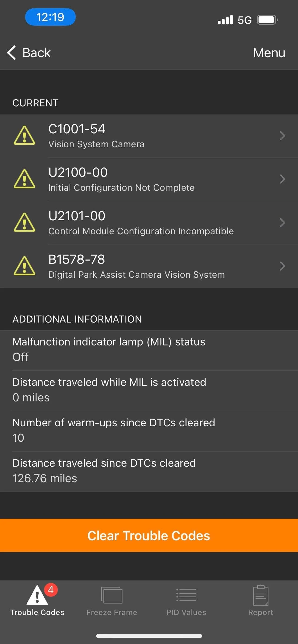This screenshot has width=298, height=644.
Task: Open the Freeze Frame tab icon
Action: (x=112, y=595)
